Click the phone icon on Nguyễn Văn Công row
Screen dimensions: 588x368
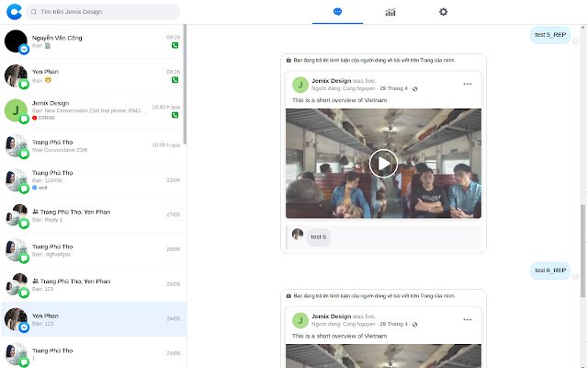coord(175,45)
